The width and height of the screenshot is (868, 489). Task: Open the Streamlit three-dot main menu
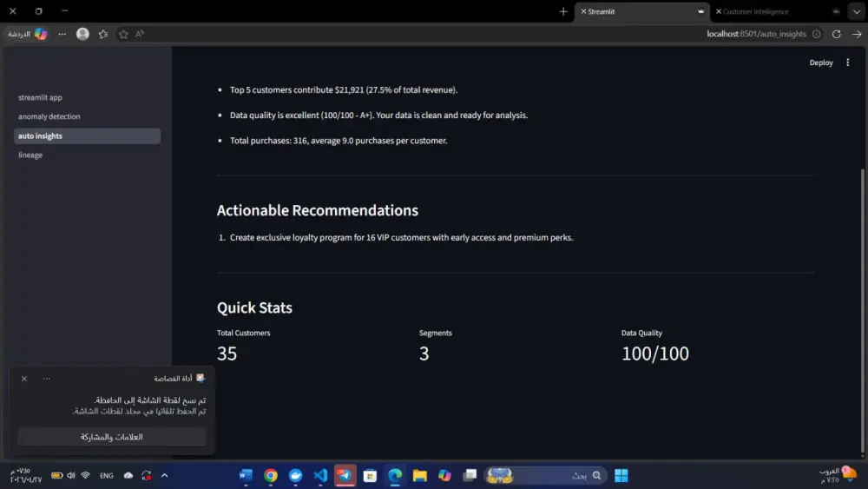coord(847,63)
